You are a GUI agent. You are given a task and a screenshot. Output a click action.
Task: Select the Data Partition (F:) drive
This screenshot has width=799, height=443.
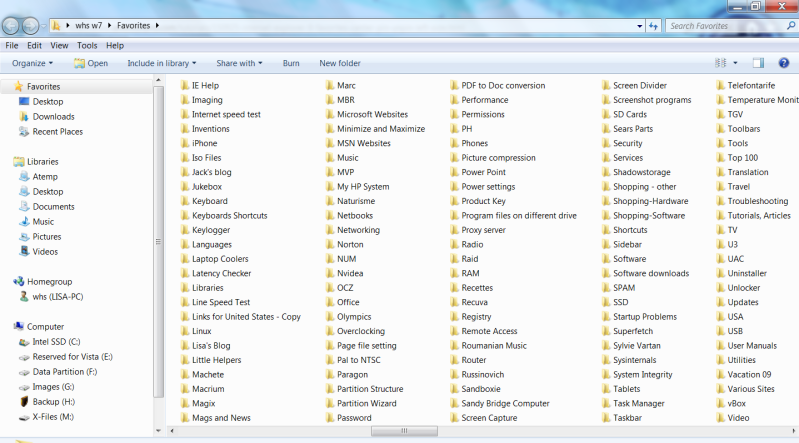[x=65, y=372]
